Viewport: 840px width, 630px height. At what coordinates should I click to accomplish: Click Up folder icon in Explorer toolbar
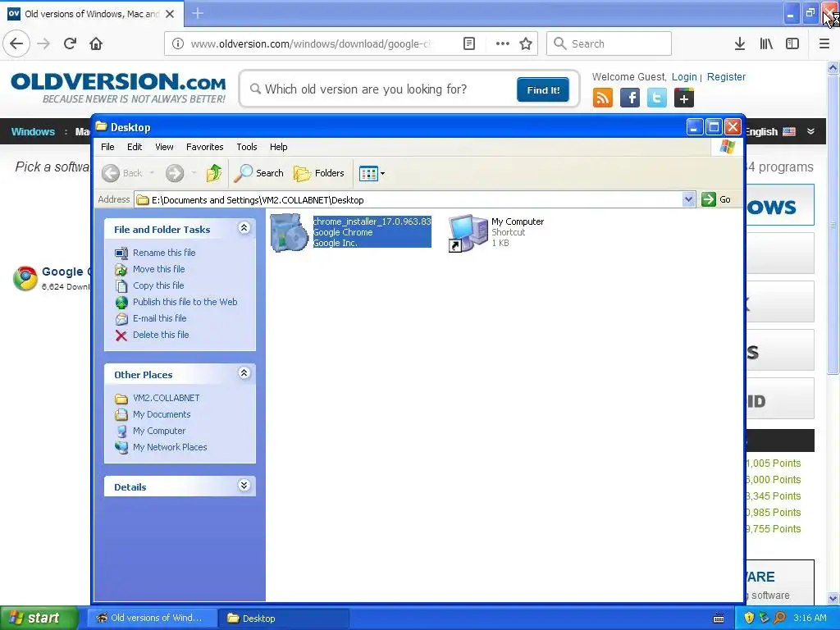point(214,173)
